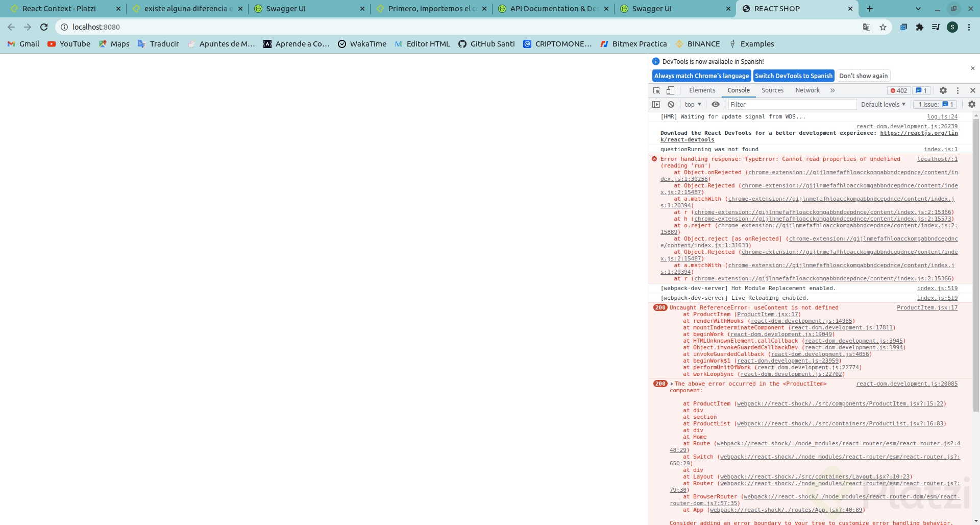980x525 pixels.
Task: Click Don't show again button
Action: coord(863,76)
